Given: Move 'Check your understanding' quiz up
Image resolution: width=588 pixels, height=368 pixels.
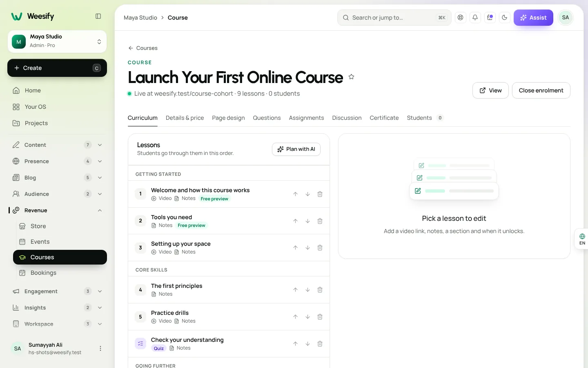Looking at the screenshot, I should (x=295, y=344).
